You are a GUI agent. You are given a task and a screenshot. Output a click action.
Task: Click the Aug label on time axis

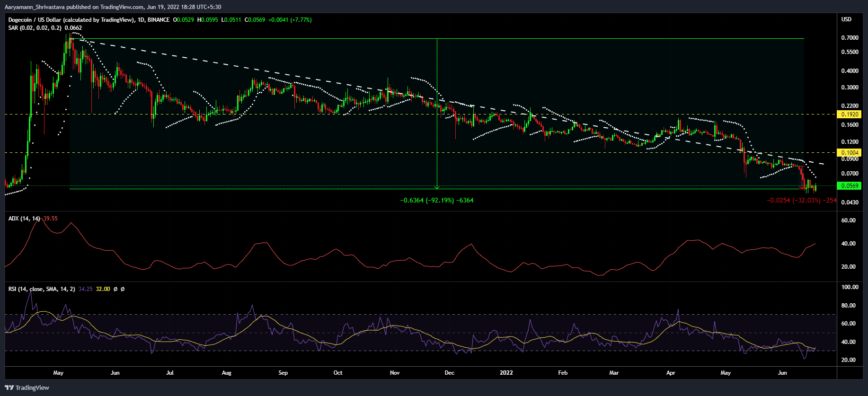227,373
